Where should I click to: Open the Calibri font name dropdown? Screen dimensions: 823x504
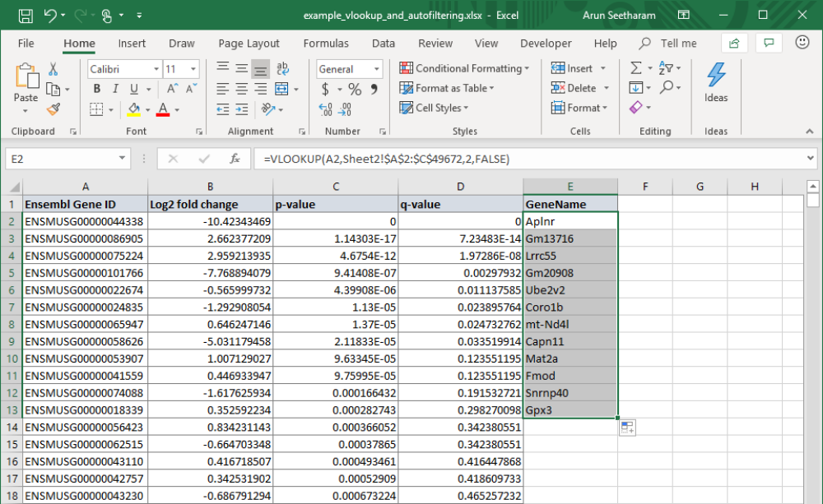(156, 69)
